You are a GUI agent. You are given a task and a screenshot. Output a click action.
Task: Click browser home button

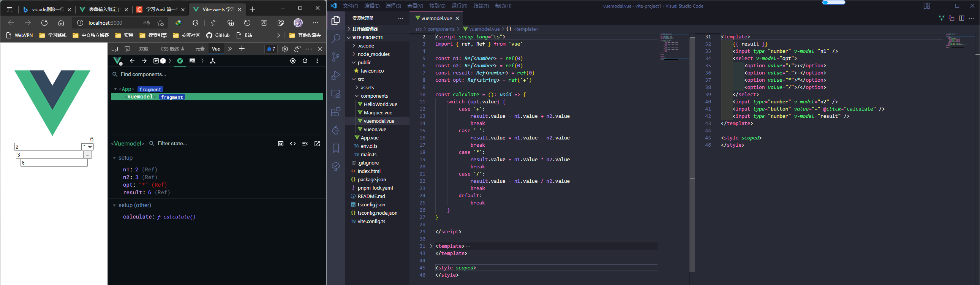pos(61,23)
